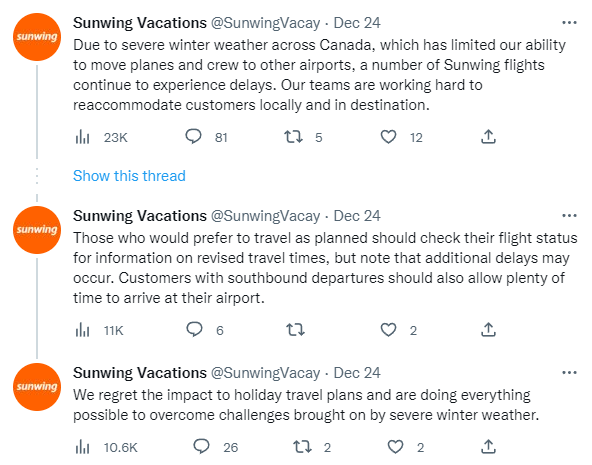Reply to the tweet with 26 comments

pyautogui.click(x=201, y=447)
